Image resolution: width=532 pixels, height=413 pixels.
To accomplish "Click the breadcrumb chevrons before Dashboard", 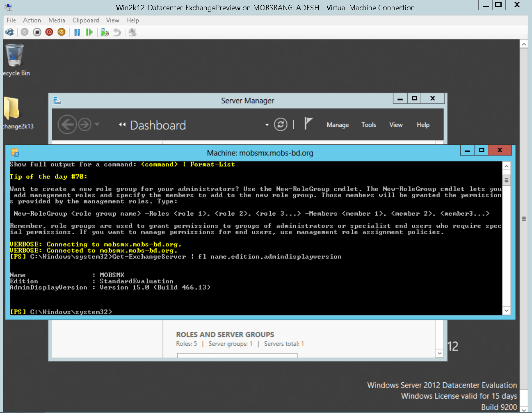I will pyautogui.click(x=122, y=125).
